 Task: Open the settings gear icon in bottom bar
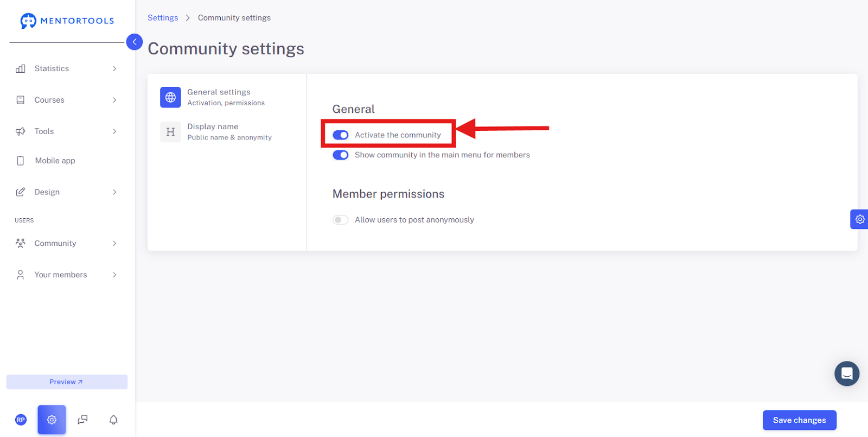coord(52,420)
